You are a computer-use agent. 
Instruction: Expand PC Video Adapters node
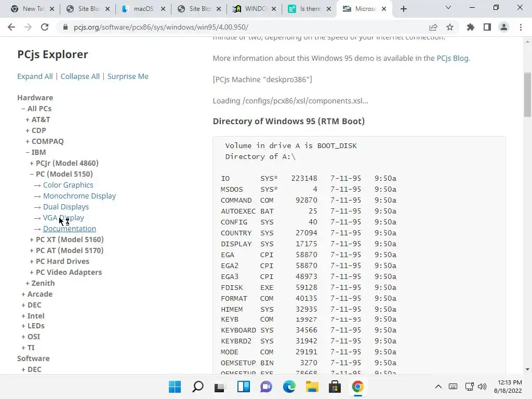[x=65, y=272]
